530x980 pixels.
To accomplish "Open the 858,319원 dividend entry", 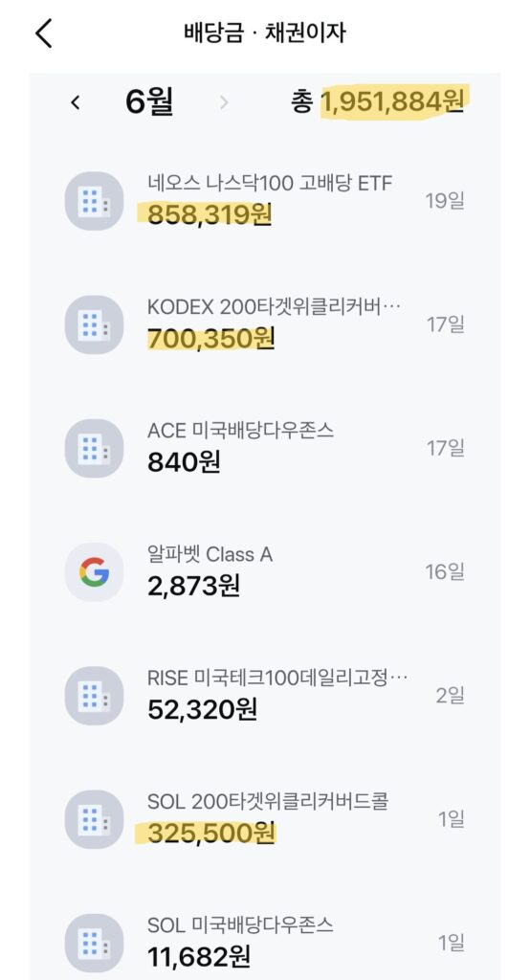I will tap(265, 201).
